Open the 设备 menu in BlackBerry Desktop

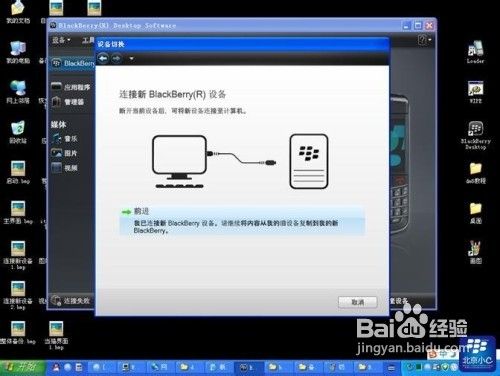tap(61, 40)
